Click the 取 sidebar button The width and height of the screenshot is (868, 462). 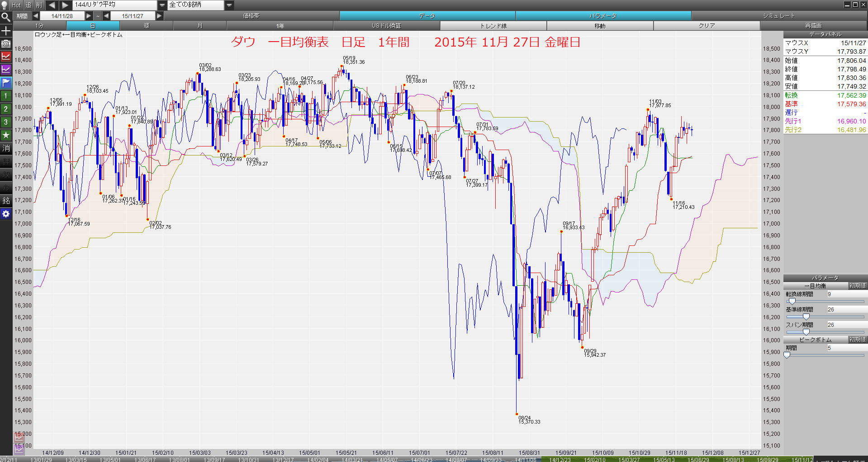(x=6, y=174)
